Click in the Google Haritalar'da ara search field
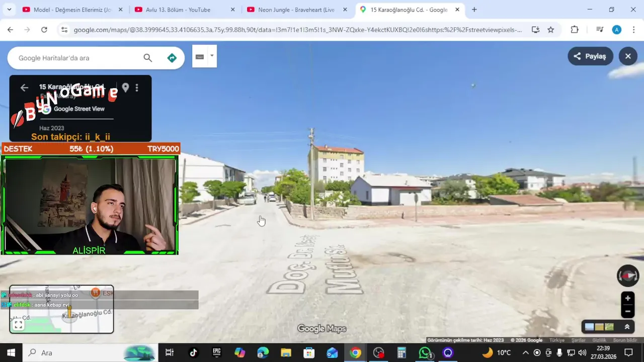The width and height of the screenshot is (644, 362). (x=75, y=58)
